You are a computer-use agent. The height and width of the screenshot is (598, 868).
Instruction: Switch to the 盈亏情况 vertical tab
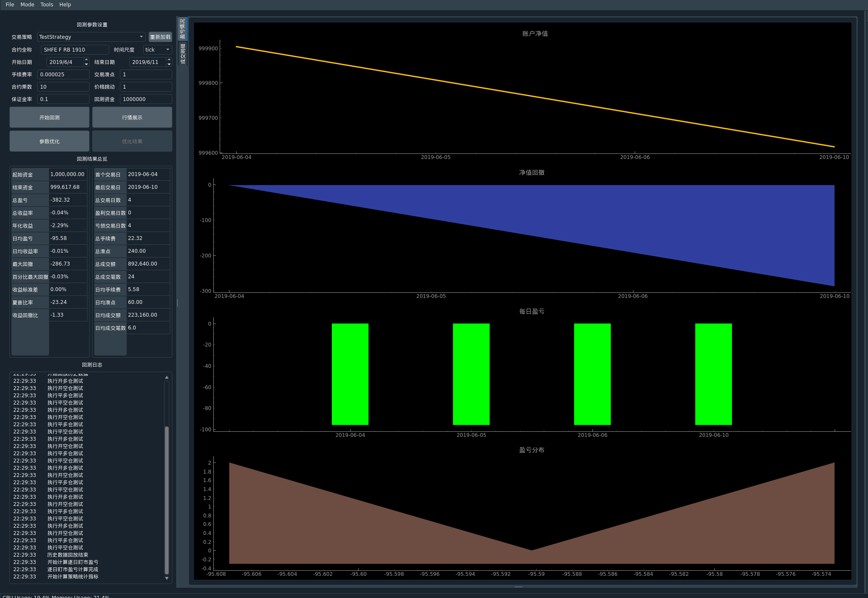pos(183,29)
